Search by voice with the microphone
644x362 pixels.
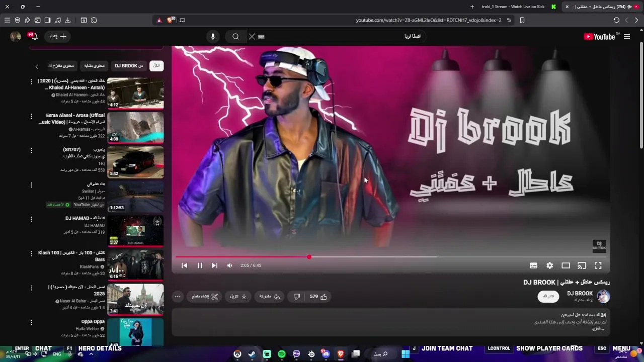(213, 36)
